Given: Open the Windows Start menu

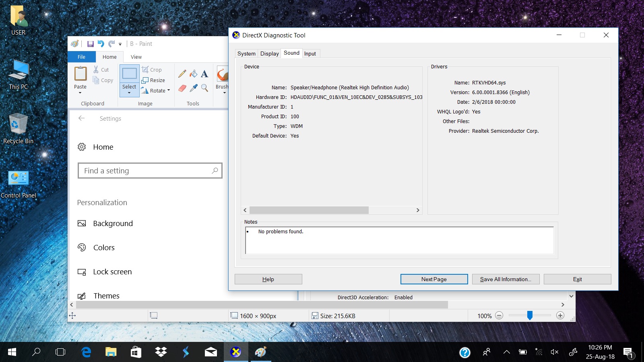Looking at the screenshot, I should tap(12, 352).
